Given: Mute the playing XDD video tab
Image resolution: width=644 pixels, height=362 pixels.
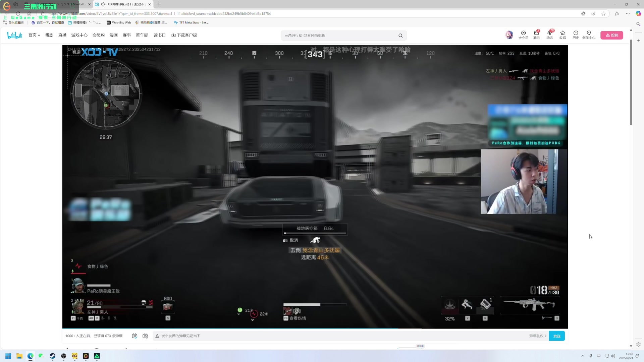Looking at the screenshot, I should pyautogui.click(x=103, y=4).
